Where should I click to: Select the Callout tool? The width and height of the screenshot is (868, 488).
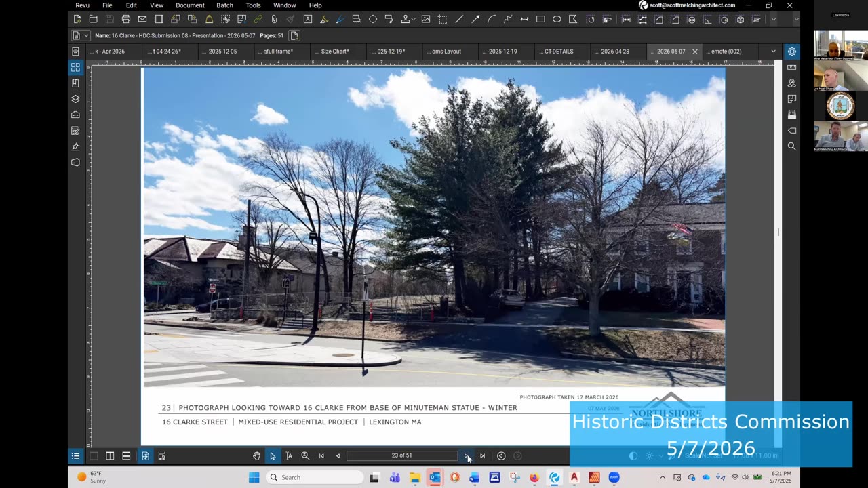pos(389,20)
